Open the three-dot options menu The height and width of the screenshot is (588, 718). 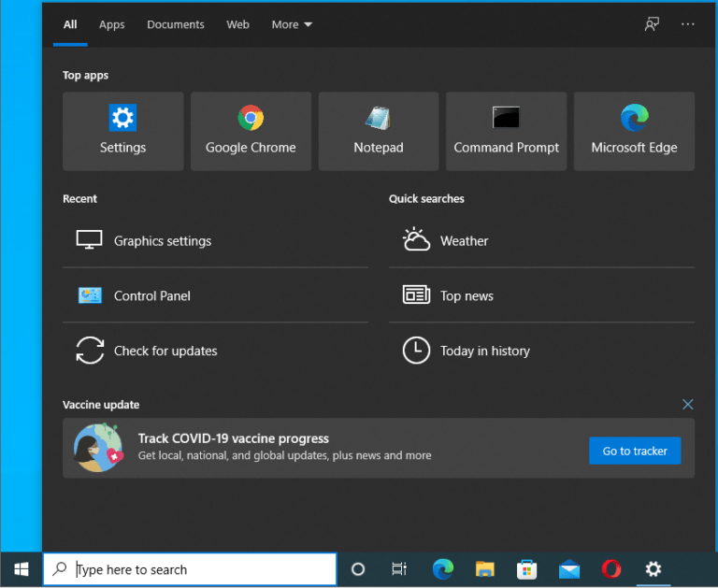[688, 24]
